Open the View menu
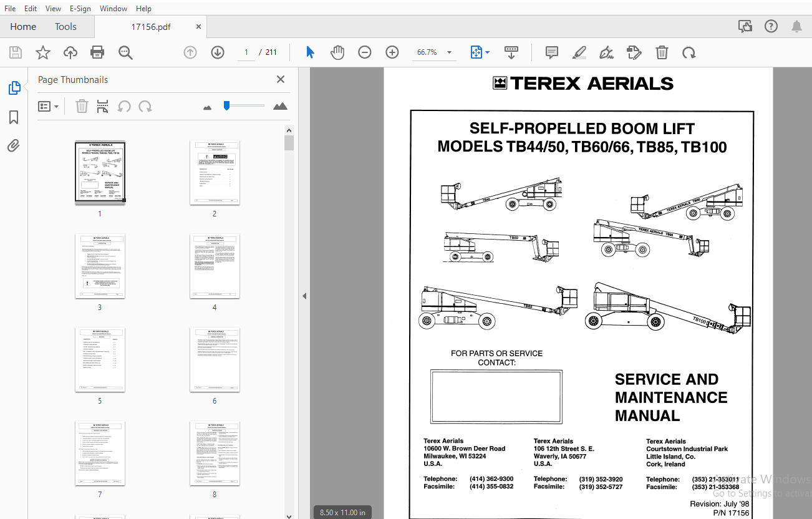 point(54,8)
